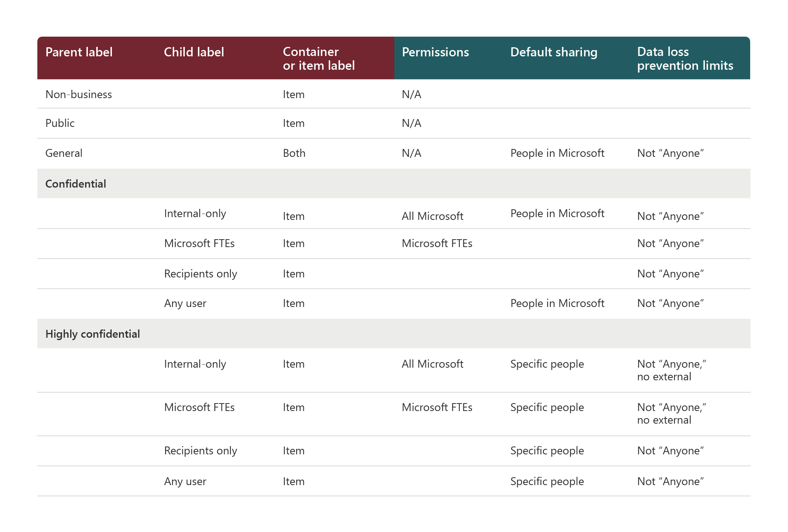Click 'Item' in Highly confidential Any user row
The height and width of the screenshot is (532, 788).
click(294, 482)
